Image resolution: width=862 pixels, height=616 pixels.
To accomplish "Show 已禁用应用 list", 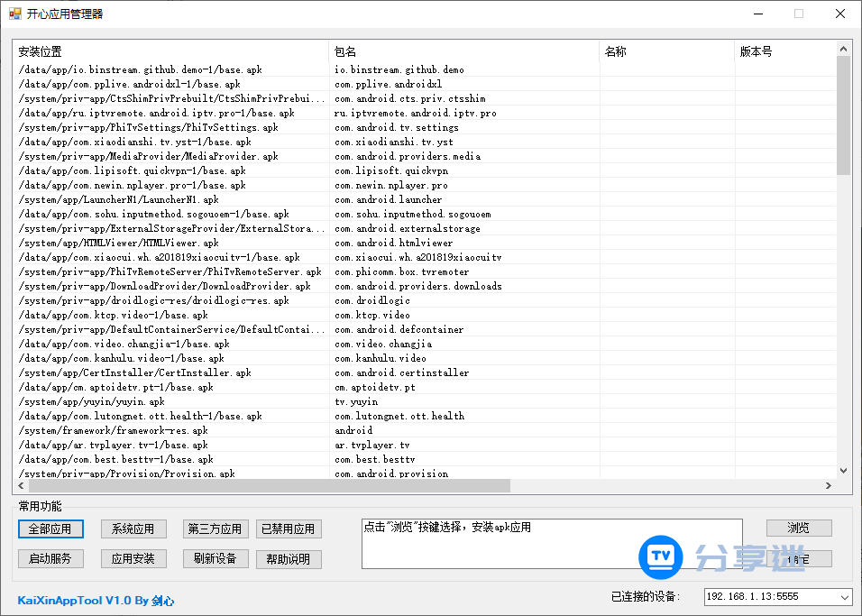I will pyautogui.click(x=289, y=529).
